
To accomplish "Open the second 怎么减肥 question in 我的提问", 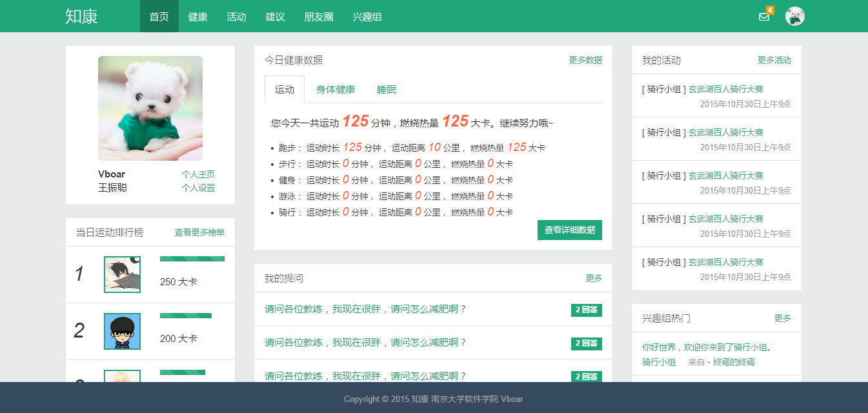I will pos(365,343).
